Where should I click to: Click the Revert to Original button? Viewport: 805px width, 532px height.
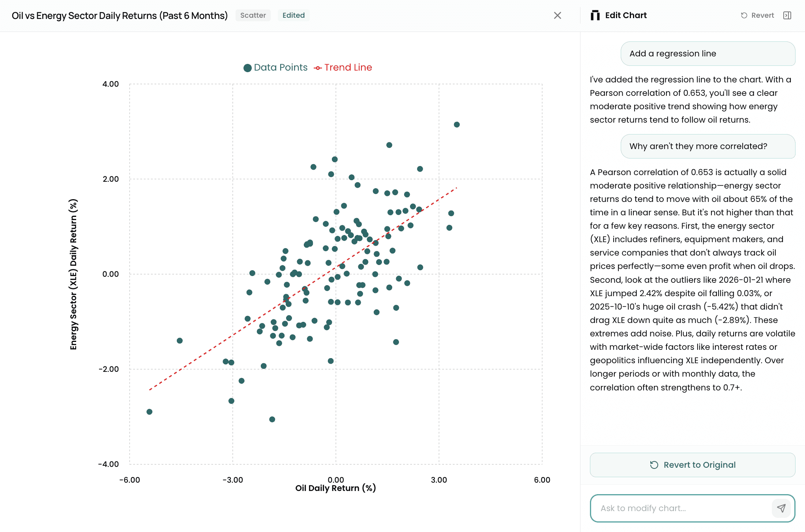point(692,465)
